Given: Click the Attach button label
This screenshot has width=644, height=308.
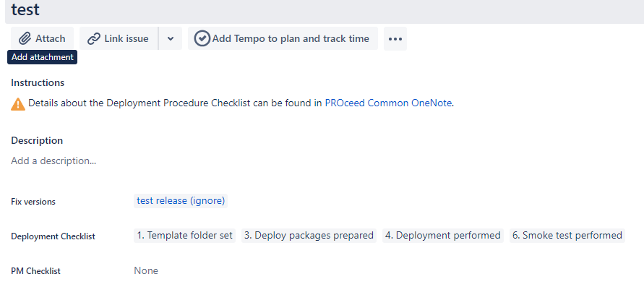Looking at the screenshot, I should (50, 39).
